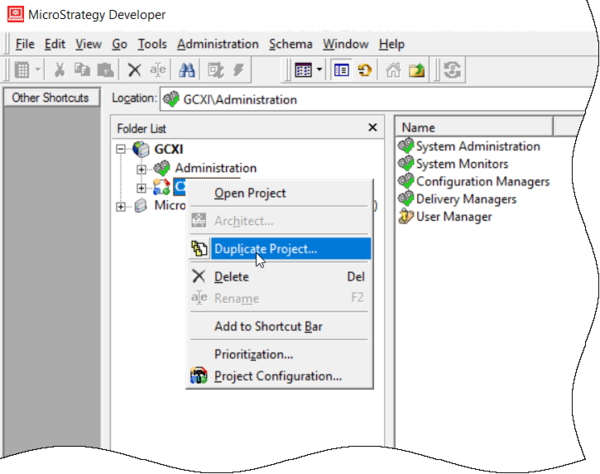Click the refresh icon in toolbar
Image resolution: width=600 pixels, height=474 pixels.
tap(453, 71)
